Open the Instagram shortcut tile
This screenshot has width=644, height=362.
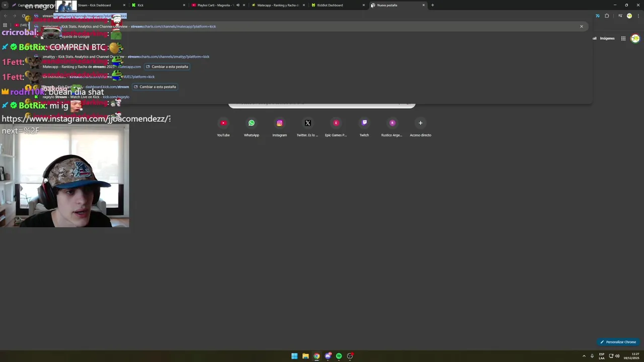280,127
